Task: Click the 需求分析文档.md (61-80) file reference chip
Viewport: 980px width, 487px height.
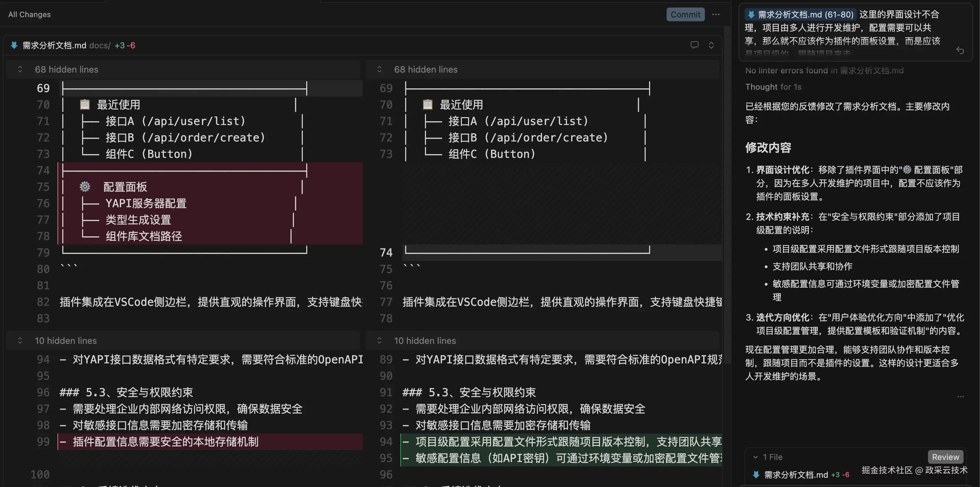Action: [800, 14]
